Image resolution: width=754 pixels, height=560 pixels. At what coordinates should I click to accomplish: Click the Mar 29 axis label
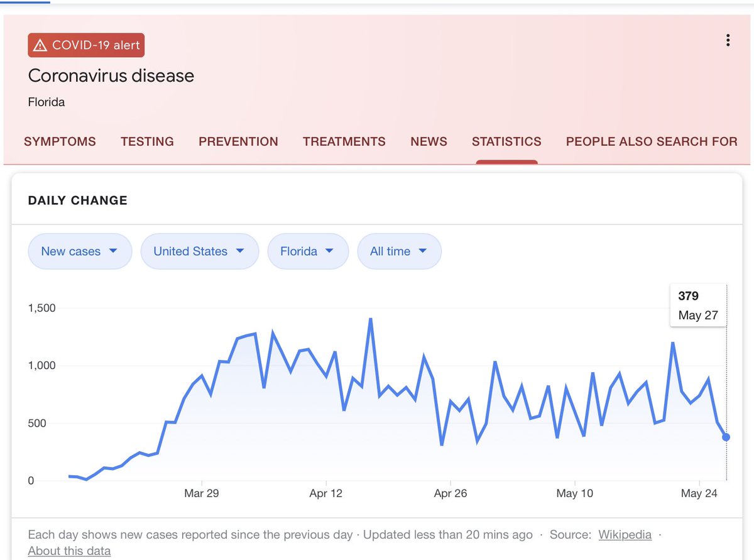202,493
